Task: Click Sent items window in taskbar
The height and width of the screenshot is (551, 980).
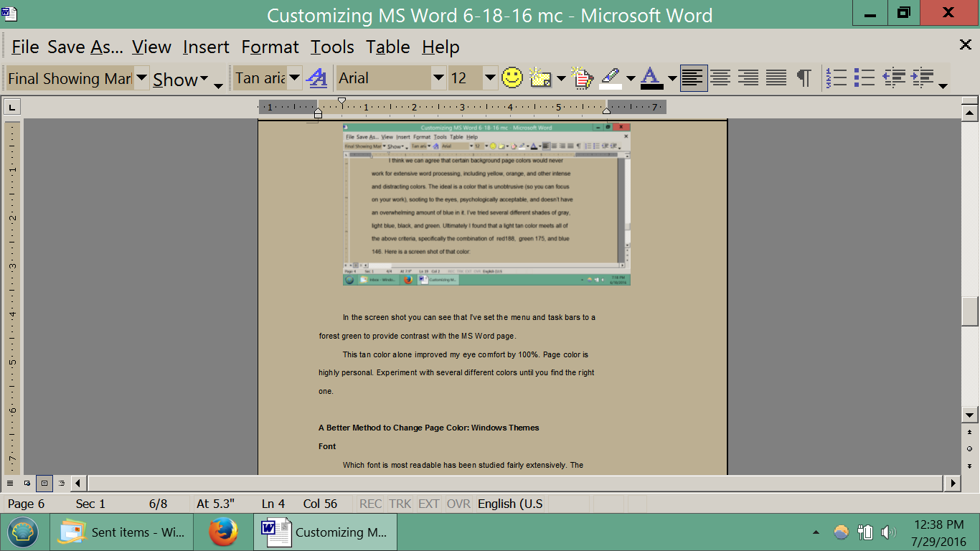Action: (122, 532)
